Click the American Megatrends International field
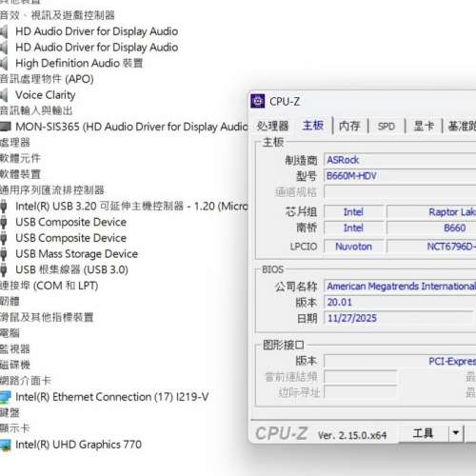The height and width of the screenshot is (476, 476). click(400, 287)
